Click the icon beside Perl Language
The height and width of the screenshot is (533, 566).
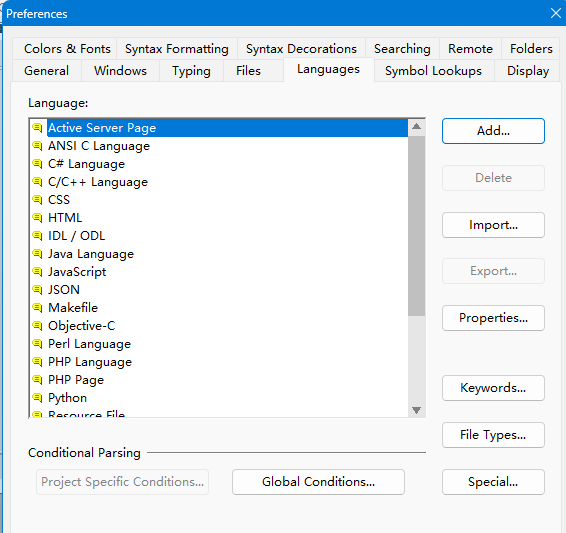37,344
